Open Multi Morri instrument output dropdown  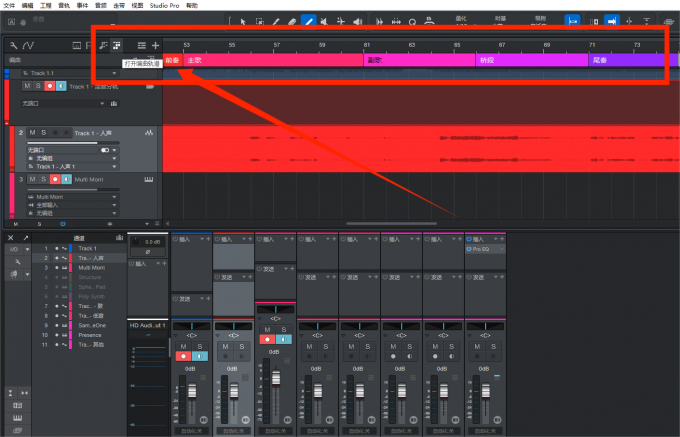coord(72,197)
